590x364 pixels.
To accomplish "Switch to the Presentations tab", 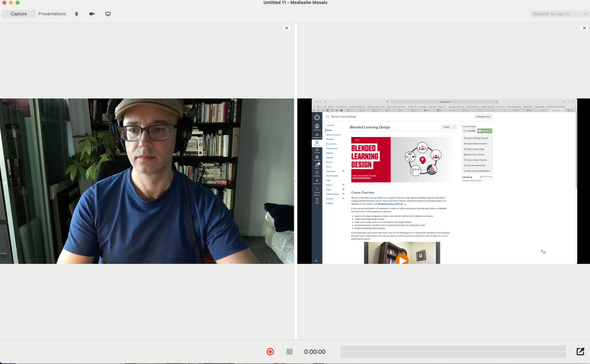I will pos(52,14).
